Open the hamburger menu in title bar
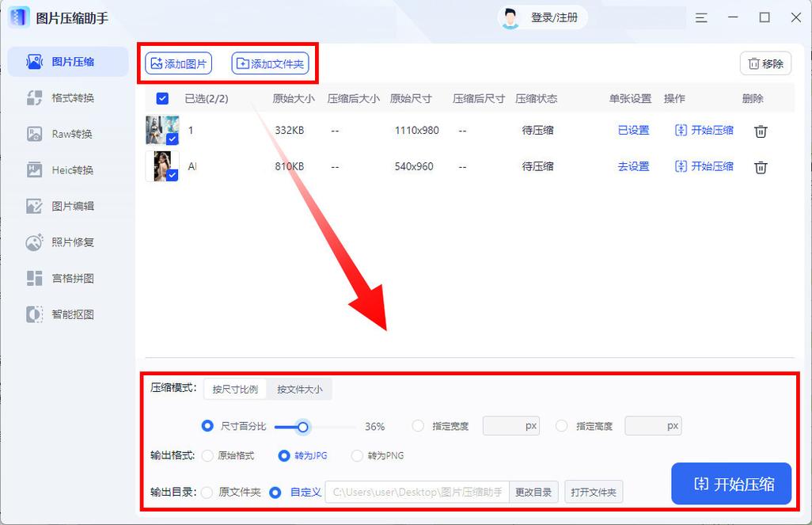Image resolution: width=812 pixels, height=525 pixels. tap(702, 17)
